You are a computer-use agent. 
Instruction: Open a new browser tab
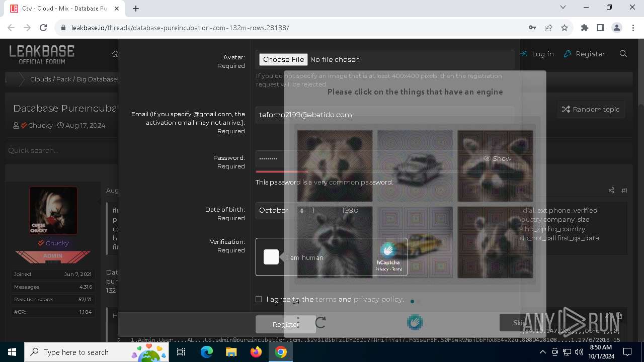(x=136, y=8)
